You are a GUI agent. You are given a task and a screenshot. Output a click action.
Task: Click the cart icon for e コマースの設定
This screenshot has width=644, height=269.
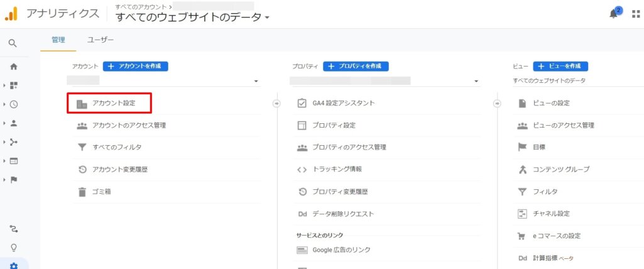click(x=522, y=236)
